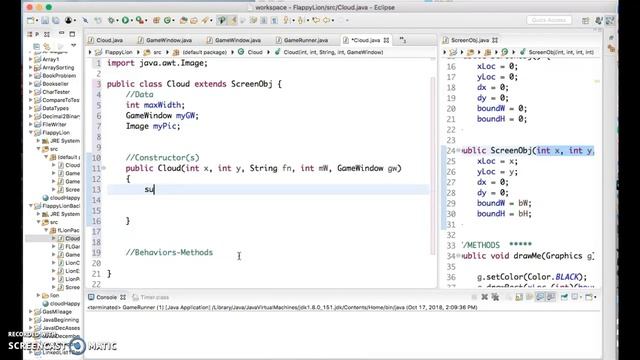This screenshot has height=360, width=640.
Task: Go to Next Annotation icon
Action: pos(287,20)
